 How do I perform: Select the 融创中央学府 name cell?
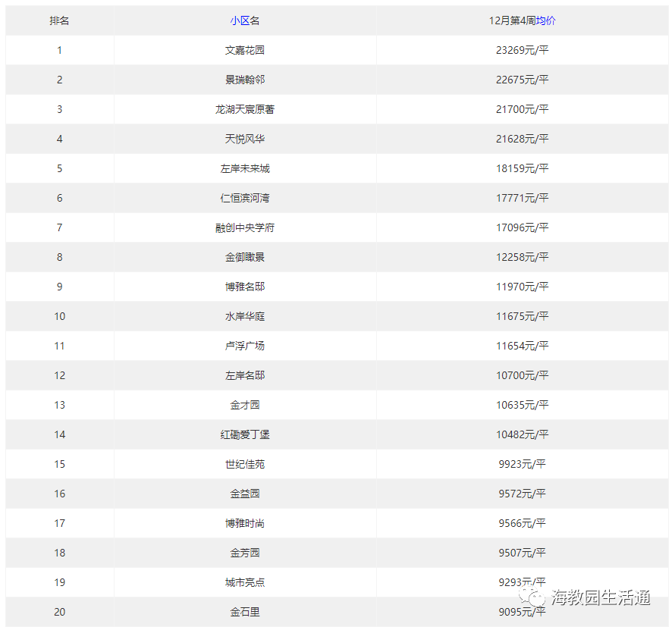245,227
